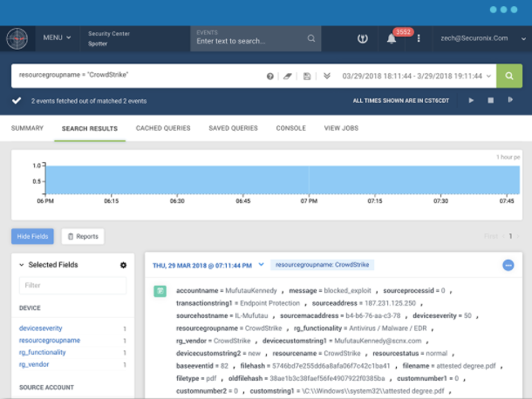Viewport: 532px width, 399px height.
Task: Open the MENU dropdown
Action: pos(58,38)
